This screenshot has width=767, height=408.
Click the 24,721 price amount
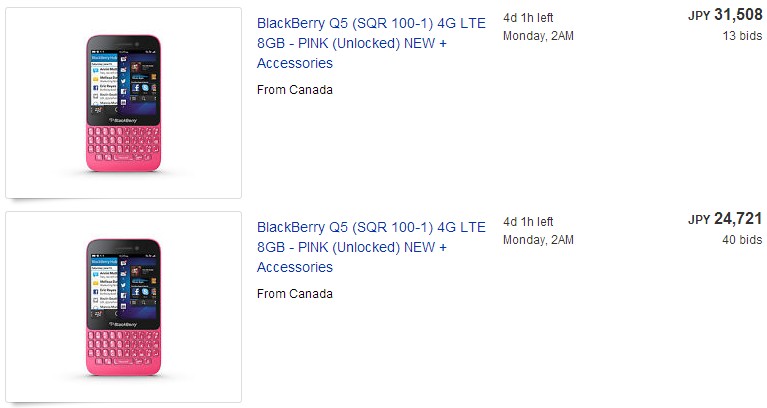[737, 219]
